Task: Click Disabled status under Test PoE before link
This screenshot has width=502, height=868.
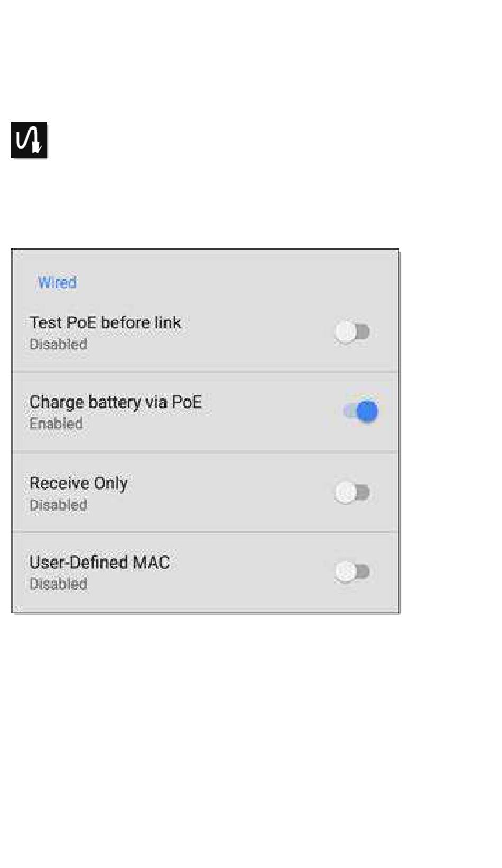Action: tap(58, 344)
